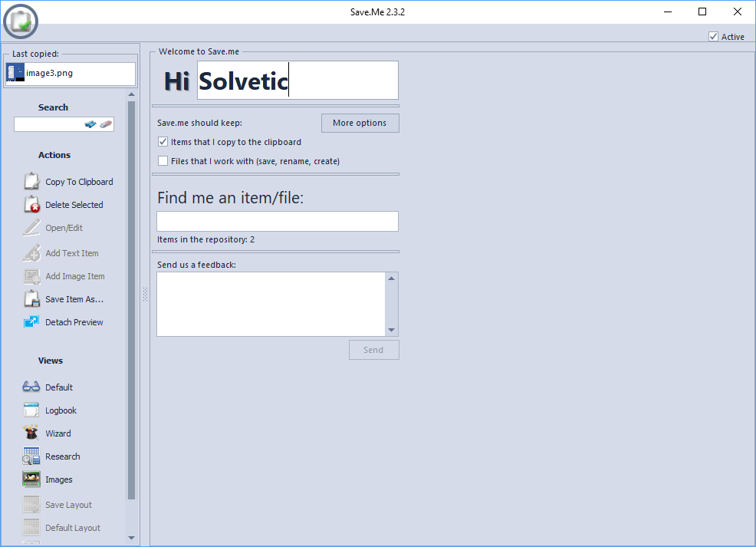Image resolution: width=756 pixels, height=547 pixels.
Task: Click the Detach Preview label
Action: (74, 322)
